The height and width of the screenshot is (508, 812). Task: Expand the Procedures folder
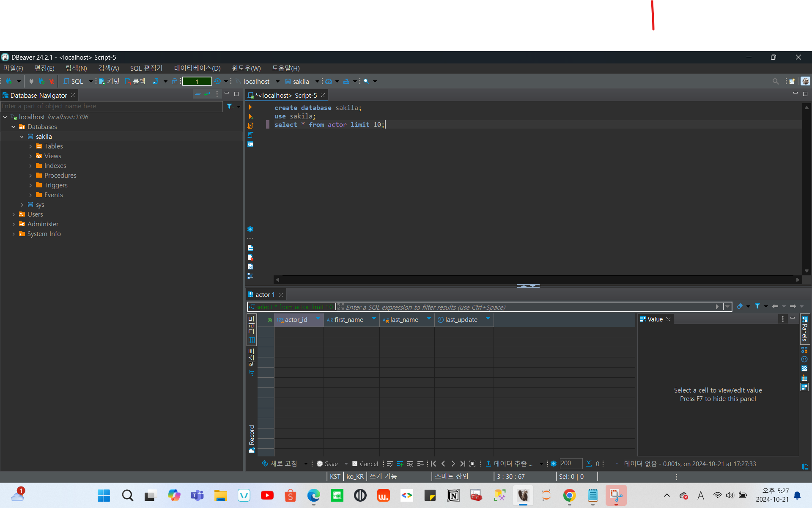30,176
